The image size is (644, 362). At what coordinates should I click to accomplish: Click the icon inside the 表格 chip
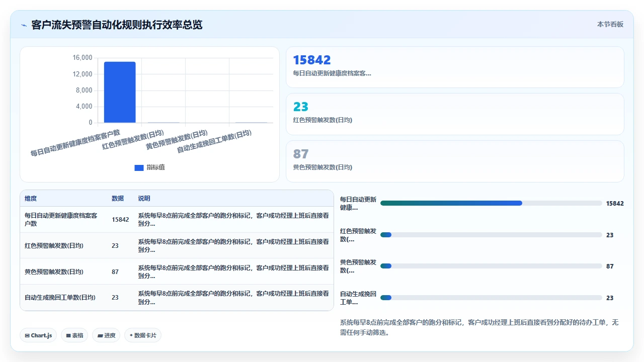tap(68, 335)
